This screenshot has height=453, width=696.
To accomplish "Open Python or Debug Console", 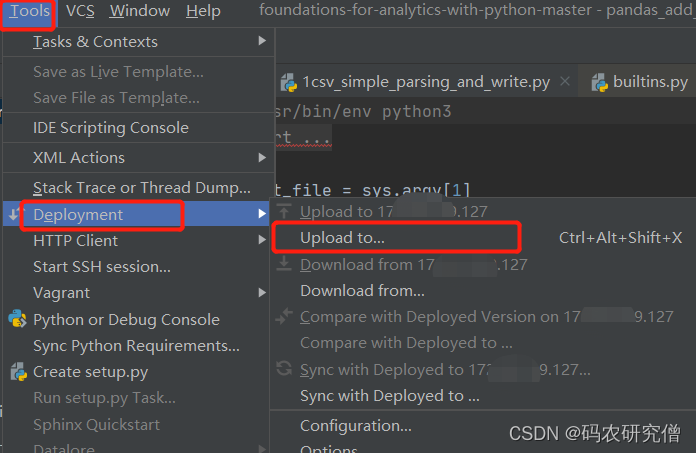I will coord(136,319).
